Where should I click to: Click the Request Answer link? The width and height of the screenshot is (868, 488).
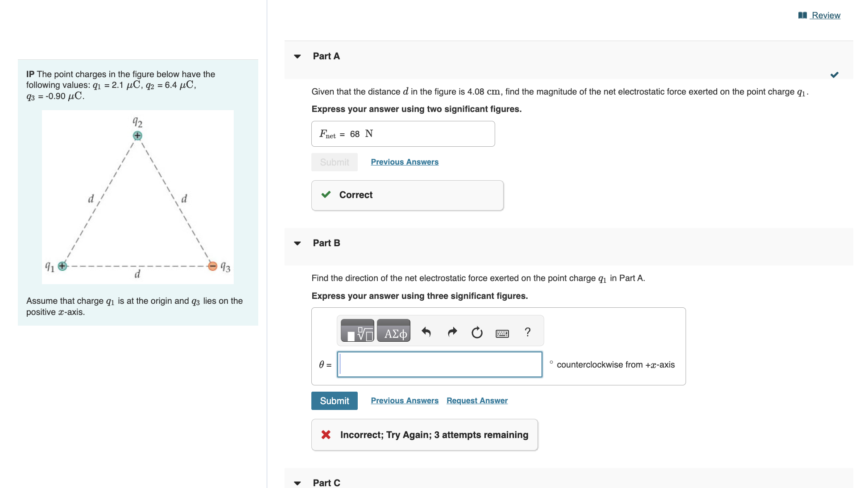(x=476, y=400)
